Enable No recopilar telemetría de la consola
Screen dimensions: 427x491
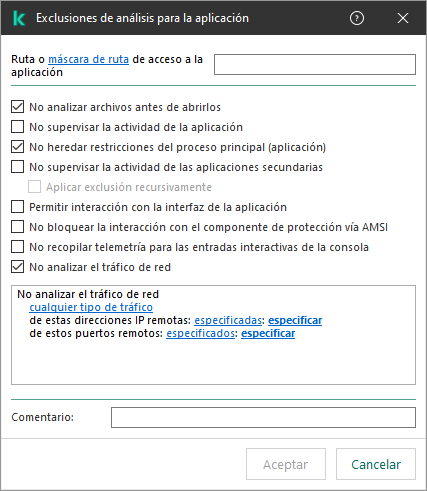coord(17,247)
